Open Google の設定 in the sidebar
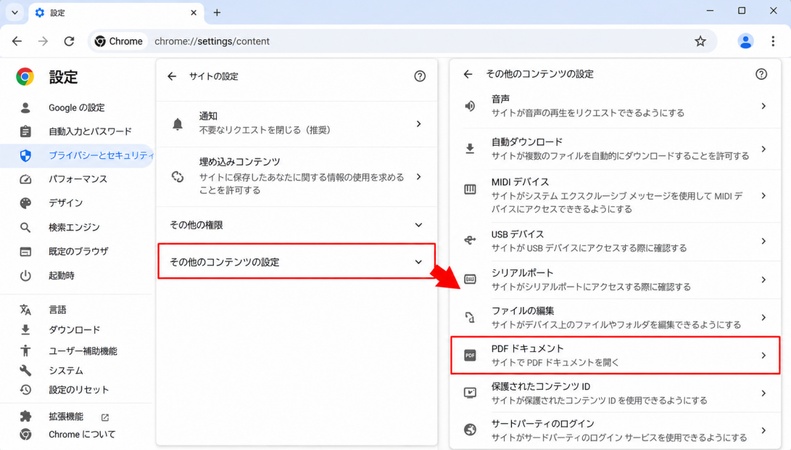Screen dimensions: 791x450 point(77,107)
